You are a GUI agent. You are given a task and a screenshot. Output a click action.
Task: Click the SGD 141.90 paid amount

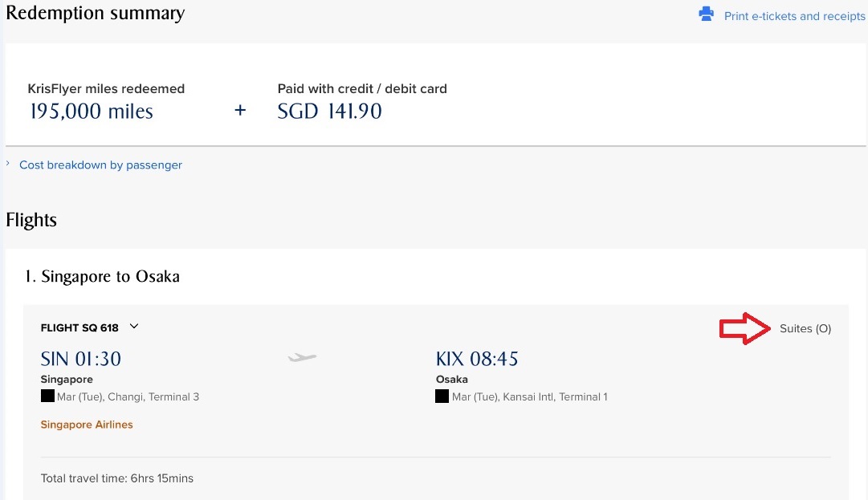click(329, 112)
